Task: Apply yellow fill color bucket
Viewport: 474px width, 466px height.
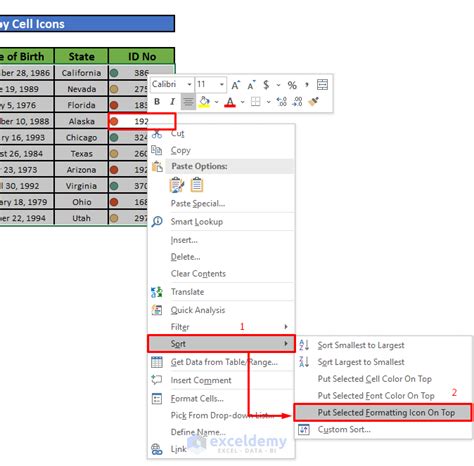Action: tap(204, 102)
